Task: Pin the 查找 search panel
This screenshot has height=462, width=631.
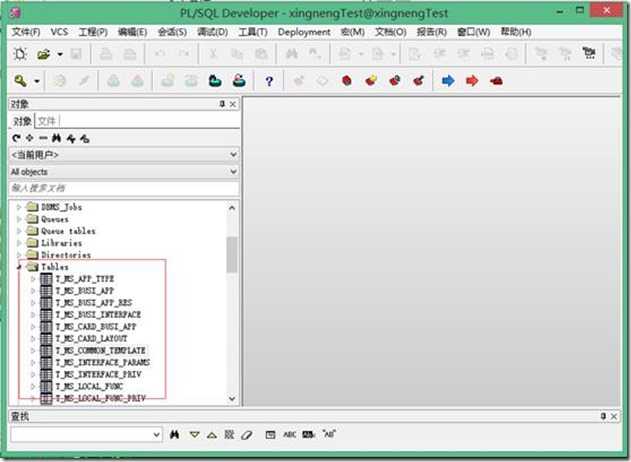Action: click(603, 416)
